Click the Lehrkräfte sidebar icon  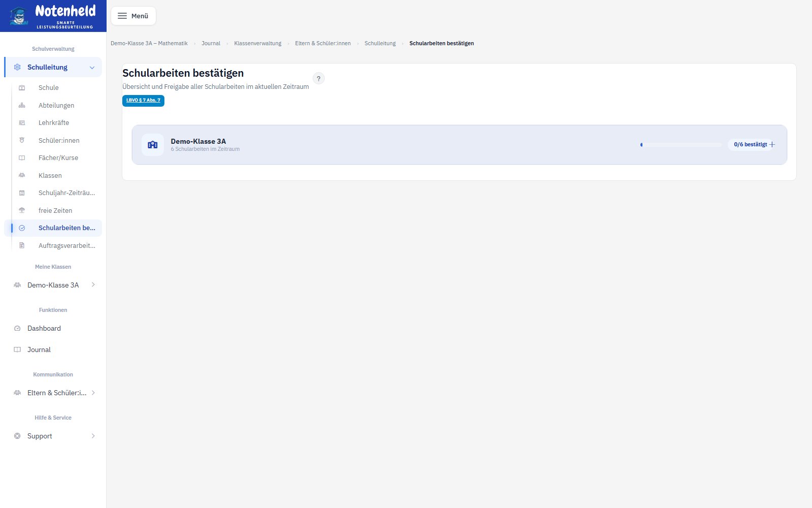22,123
